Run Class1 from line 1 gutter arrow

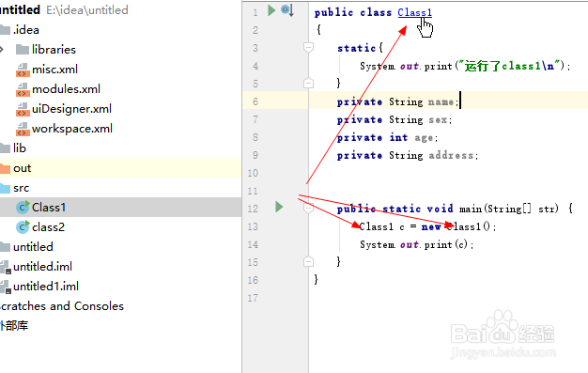(271, 10)
